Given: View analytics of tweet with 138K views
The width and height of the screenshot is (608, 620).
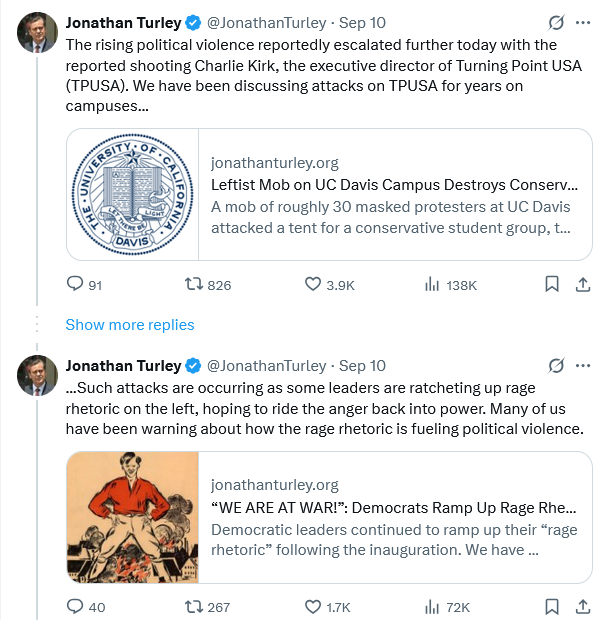Looking at the screenshot, I should pyautogui.click(x=433, y=285).
